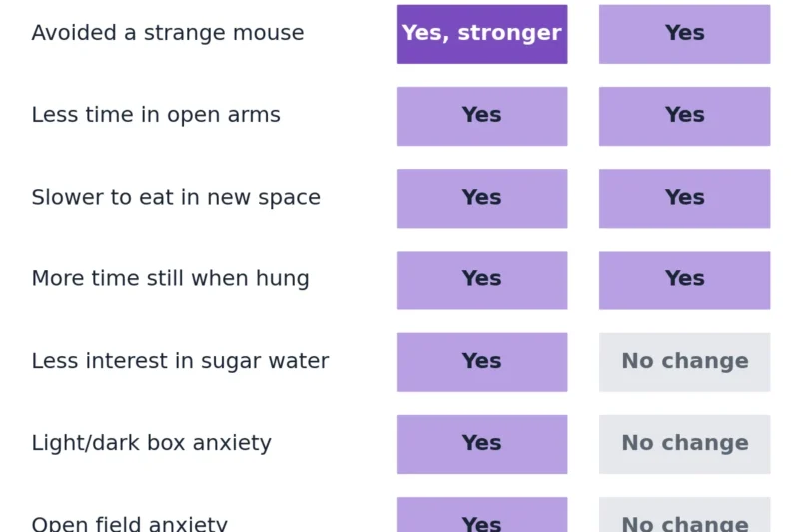Viewport: 799px width, 532px height.
Task: Click the second Yes cell for open arms row
Action: coord(684,116)
